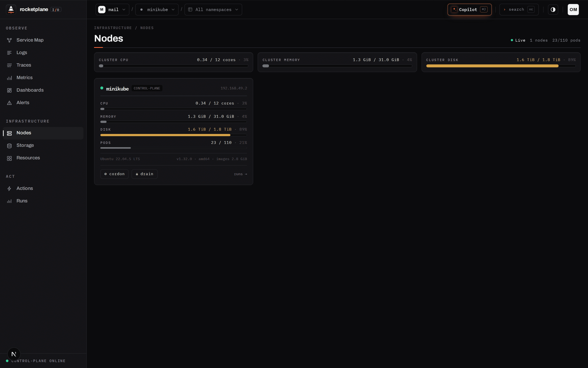The image size is (588, 368).
Task: Click the Actions lightning bolt icon
Action: (x=9, y=189)
